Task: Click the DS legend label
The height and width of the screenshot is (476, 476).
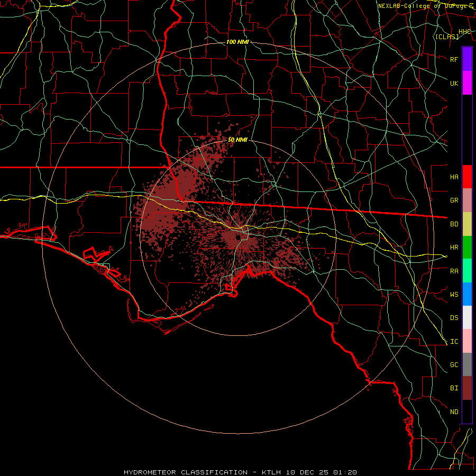Action: coord(454,318)
